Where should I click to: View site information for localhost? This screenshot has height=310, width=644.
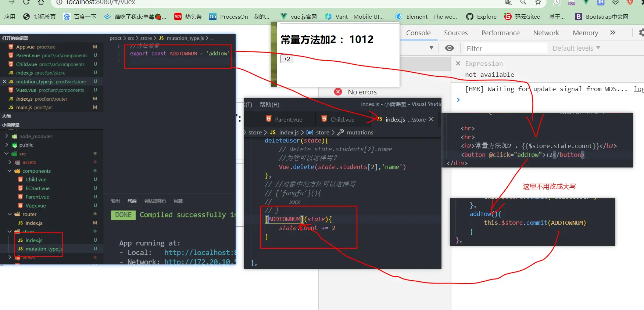(59, 2)
